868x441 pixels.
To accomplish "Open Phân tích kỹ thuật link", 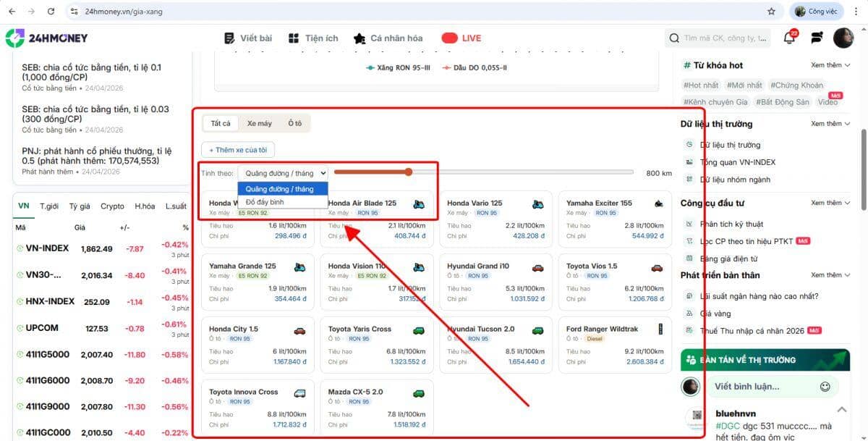I will (731, 224).
